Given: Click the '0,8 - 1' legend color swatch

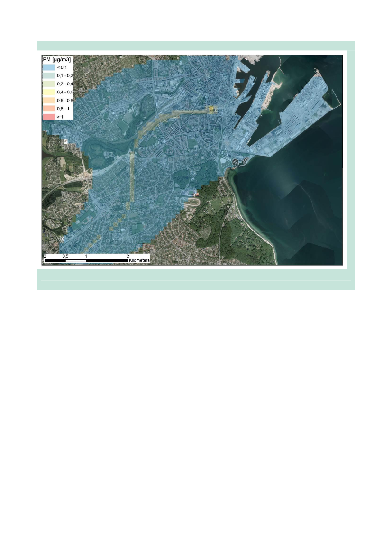Looking at the screenshot, I should point(49,108).
